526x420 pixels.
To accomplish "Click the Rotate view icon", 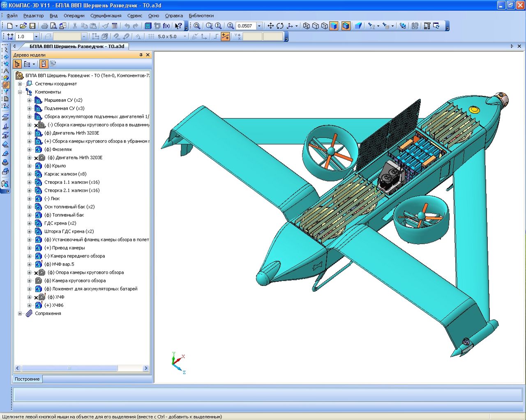I will 280,26.
